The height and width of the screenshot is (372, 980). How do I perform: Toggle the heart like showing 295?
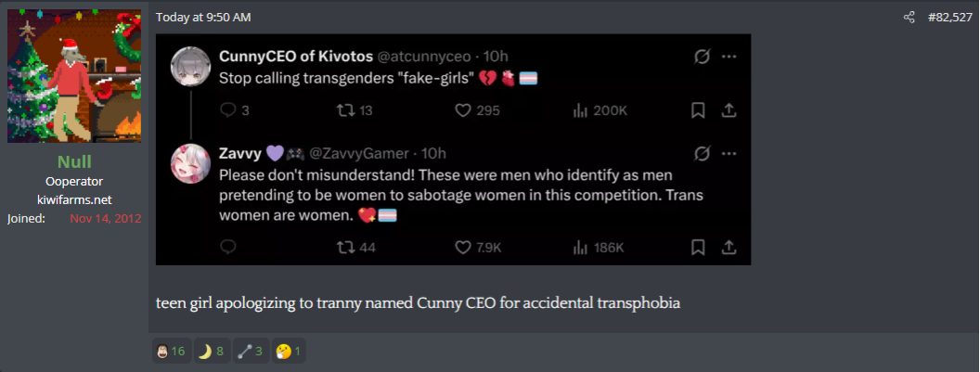(x=464, y=110)
